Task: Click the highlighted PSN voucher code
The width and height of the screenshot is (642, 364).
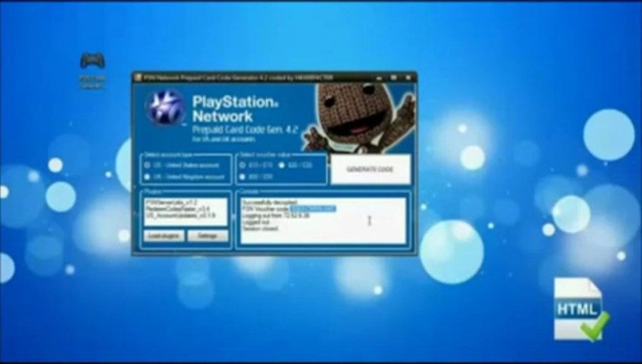Action: coord(313,209)
